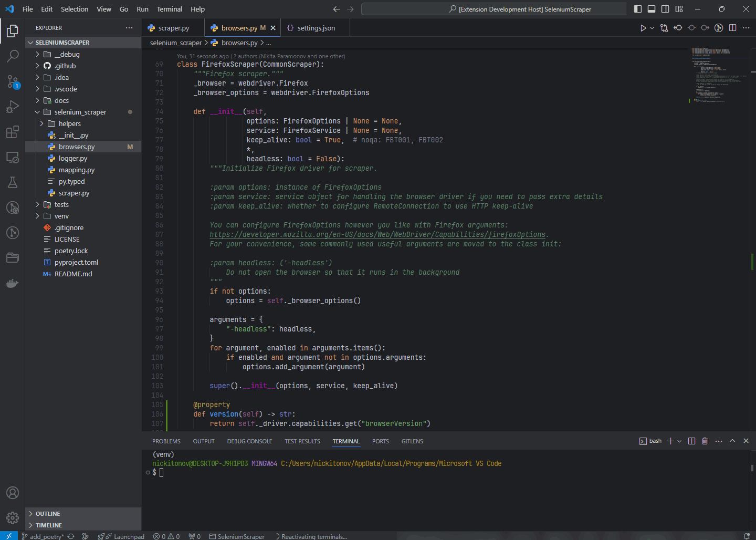The image size is (756, 540).
Task: Run the Python file with play button
Action: tap(643, 28)
